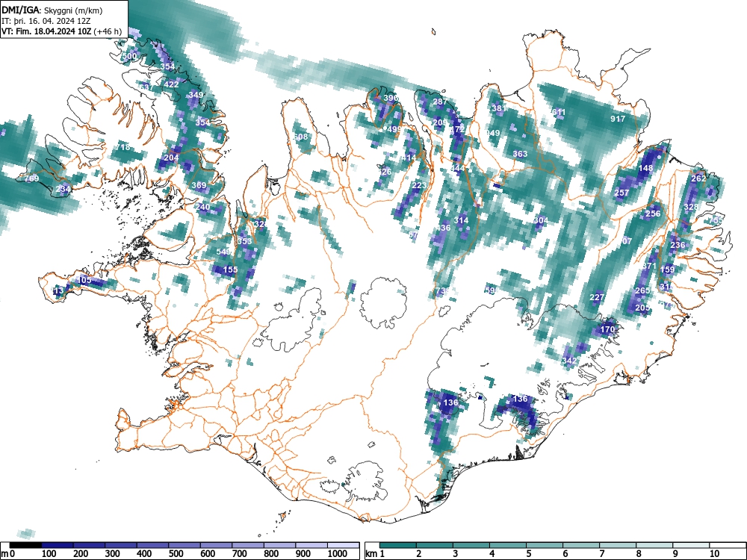Click the visibility value 234 on the map
747x560 pixels.
tap(63, 189)
